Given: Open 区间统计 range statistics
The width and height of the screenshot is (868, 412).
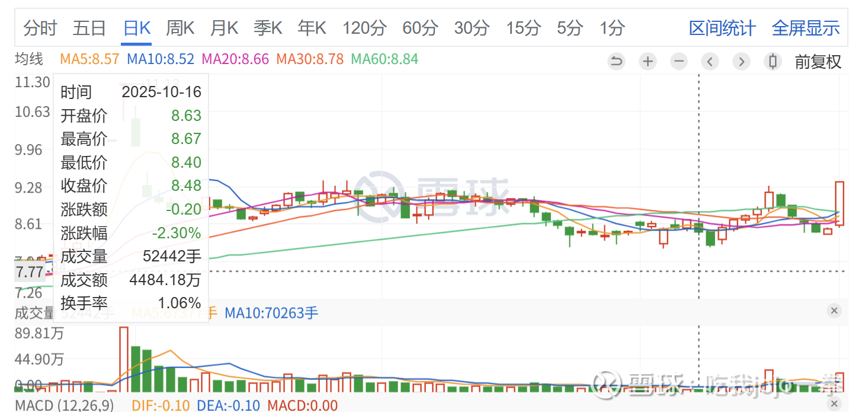Looking at the screenshot, I should pyautogui.click(x=722, y=28).
